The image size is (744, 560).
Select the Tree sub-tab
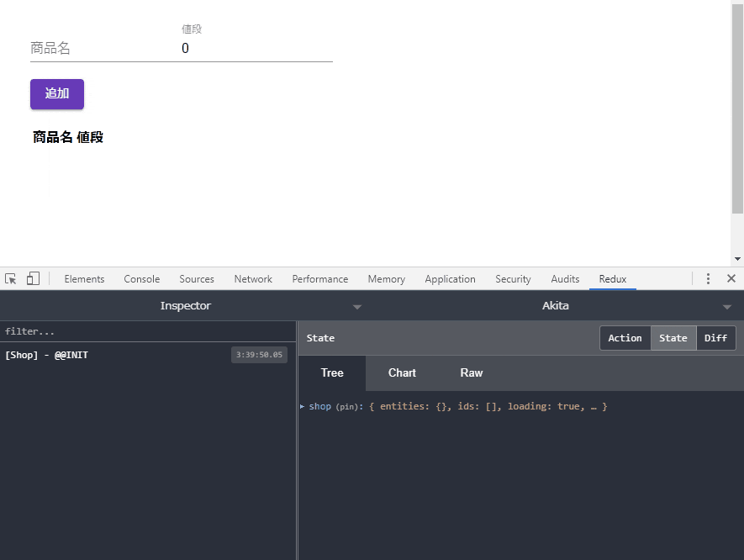[332, 373]
